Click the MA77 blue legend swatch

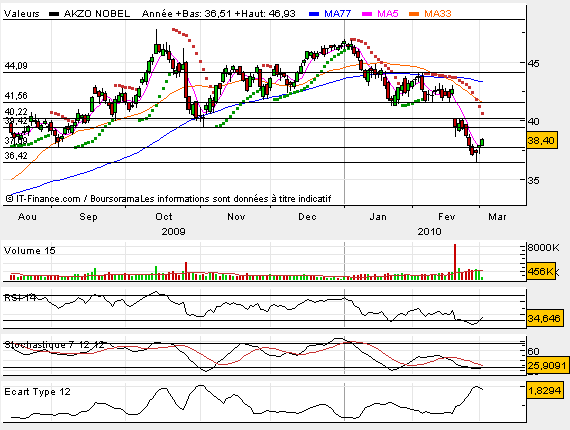pos(314,14)
